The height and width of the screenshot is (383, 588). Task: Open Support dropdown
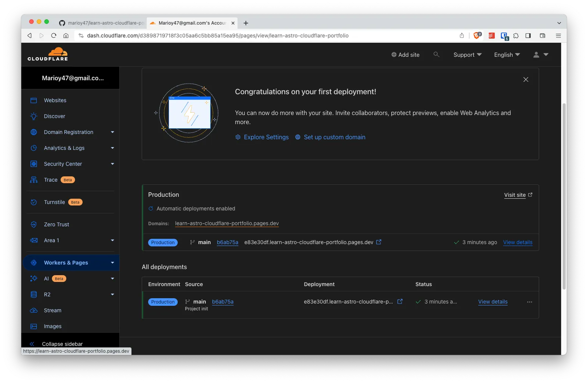468,55
